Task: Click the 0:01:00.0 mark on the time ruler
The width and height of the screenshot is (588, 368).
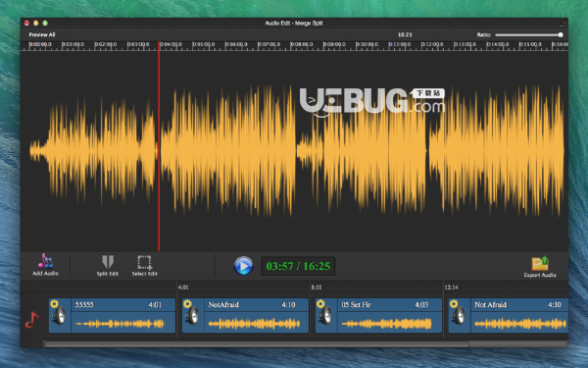Action: pos(73,45)
